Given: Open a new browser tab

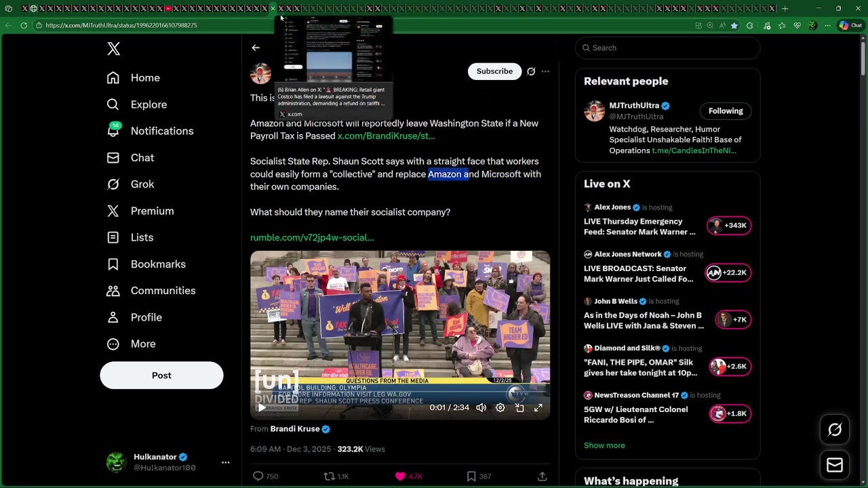Looking at the screenshot, I should [785, 9].
